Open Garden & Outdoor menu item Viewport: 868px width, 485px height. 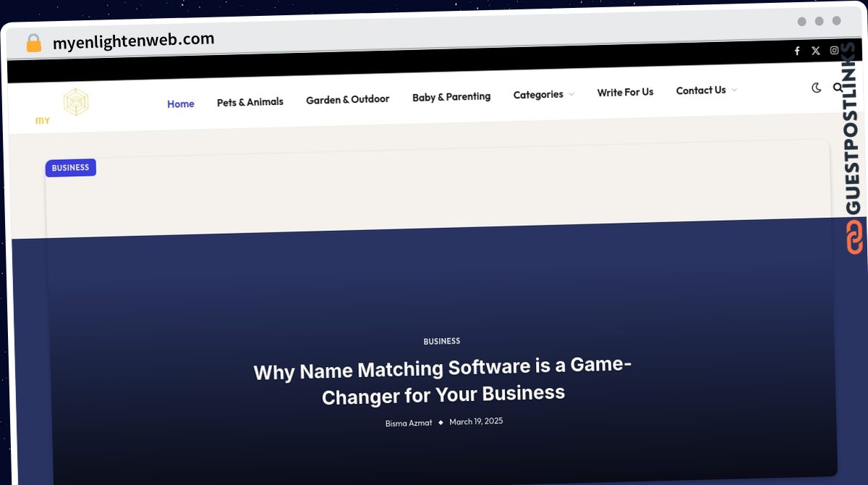click(x=348, y=99)
